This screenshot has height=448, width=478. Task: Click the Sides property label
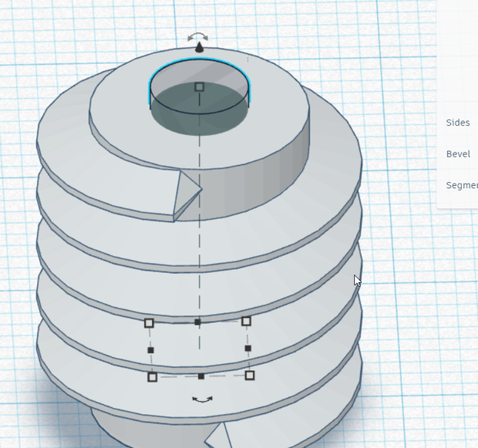(x=458, y=123)
